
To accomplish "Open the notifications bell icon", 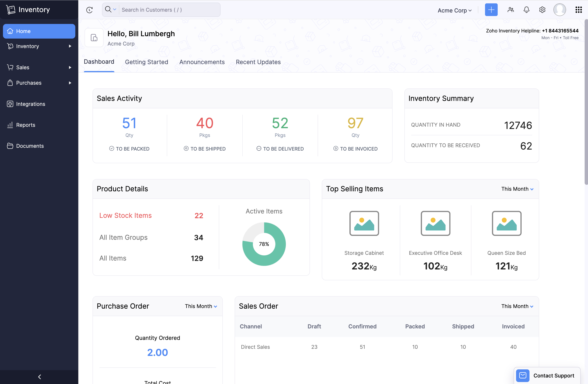I will click(x=526, y=10).
